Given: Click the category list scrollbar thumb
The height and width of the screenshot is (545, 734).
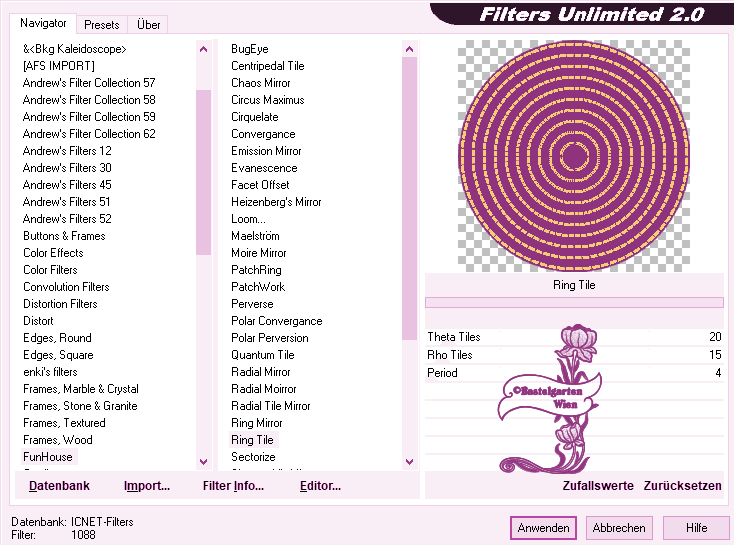Looking at the screenshot, I should coord(204,172).
